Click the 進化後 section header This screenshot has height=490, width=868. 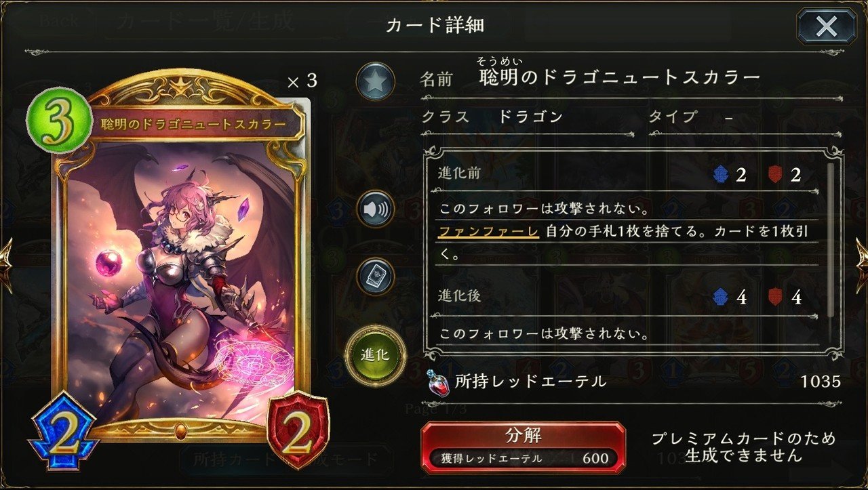(x=461, y=295)
